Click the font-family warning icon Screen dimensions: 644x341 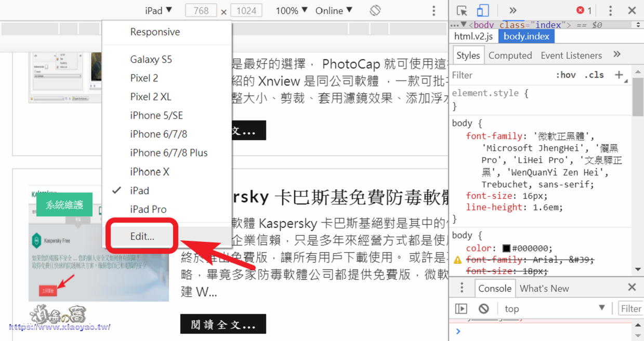[457, 260]
